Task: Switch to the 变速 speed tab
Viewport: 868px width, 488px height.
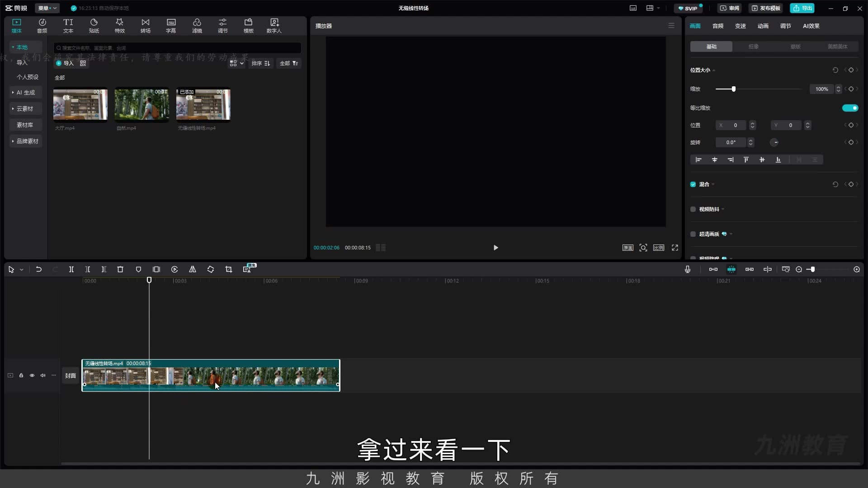Action: (x=741, y=26)
